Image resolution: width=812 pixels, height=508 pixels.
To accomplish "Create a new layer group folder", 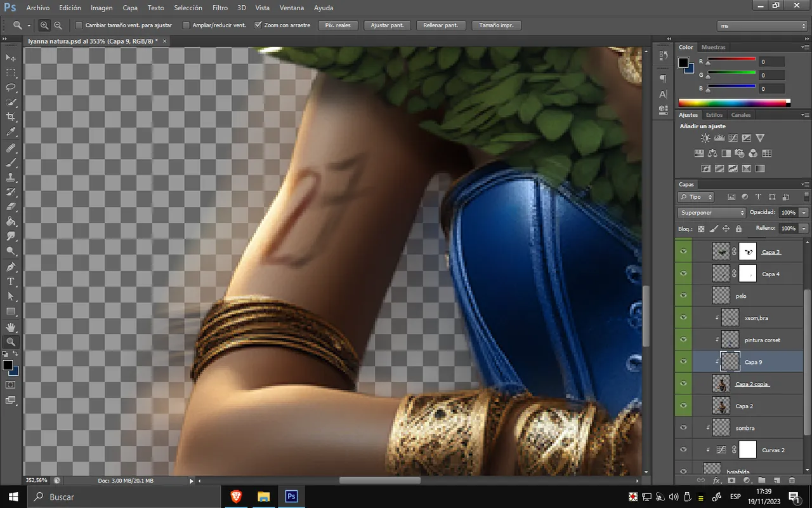I will [761, 481].
